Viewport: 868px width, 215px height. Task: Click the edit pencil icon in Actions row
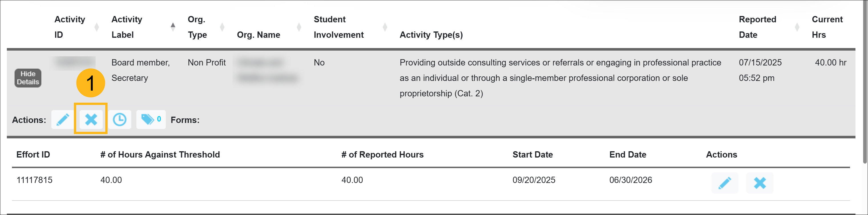pyautogui.click(x=63, y=120)
